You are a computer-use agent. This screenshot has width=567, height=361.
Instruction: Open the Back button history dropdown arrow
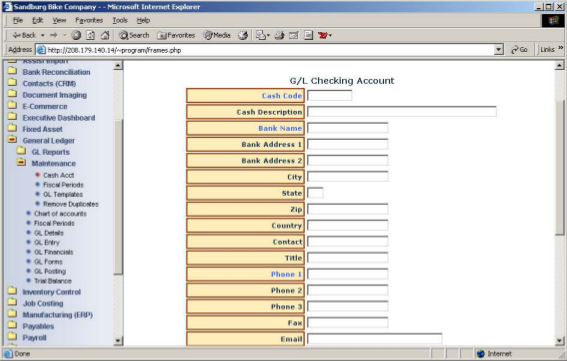(42, 35)
